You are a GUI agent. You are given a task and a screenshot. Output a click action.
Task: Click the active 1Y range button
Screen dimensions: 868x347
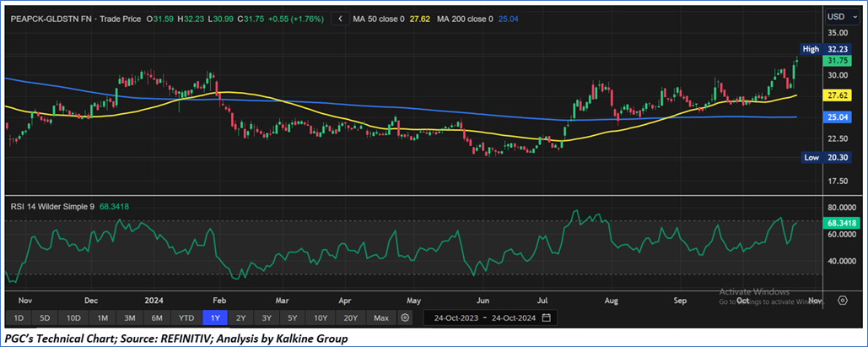(x=214, y=317)
